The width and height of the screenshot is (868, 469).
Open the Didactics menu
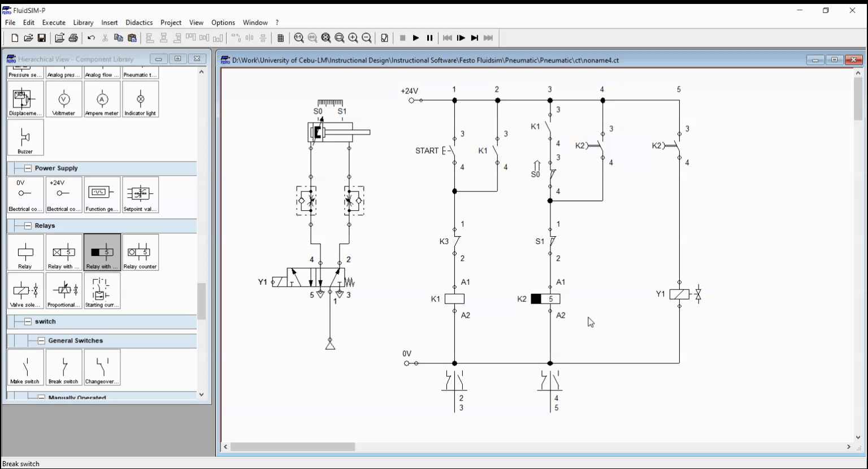coord(139,23)
